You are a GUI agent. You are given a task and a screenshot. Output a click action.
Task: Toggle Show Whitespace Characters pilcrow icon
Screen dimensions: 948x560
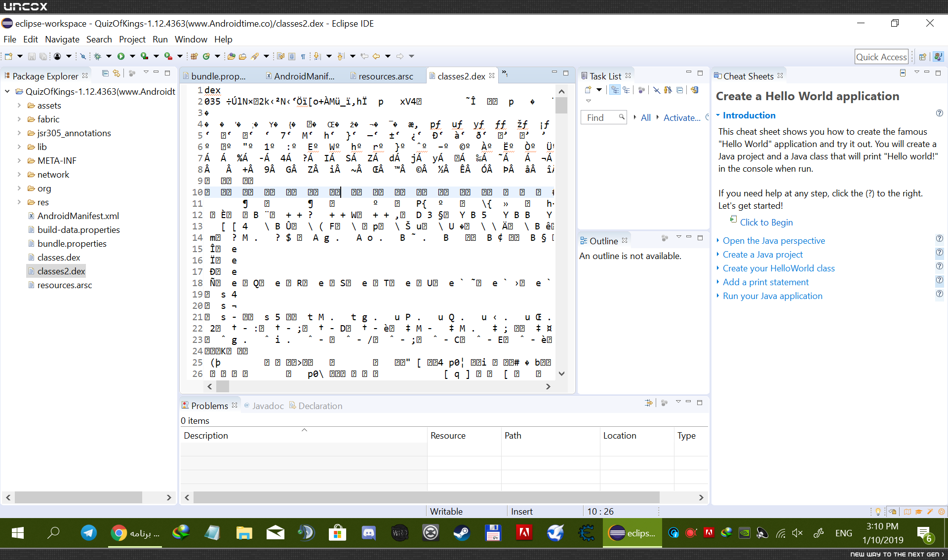[x=303, y=56]
